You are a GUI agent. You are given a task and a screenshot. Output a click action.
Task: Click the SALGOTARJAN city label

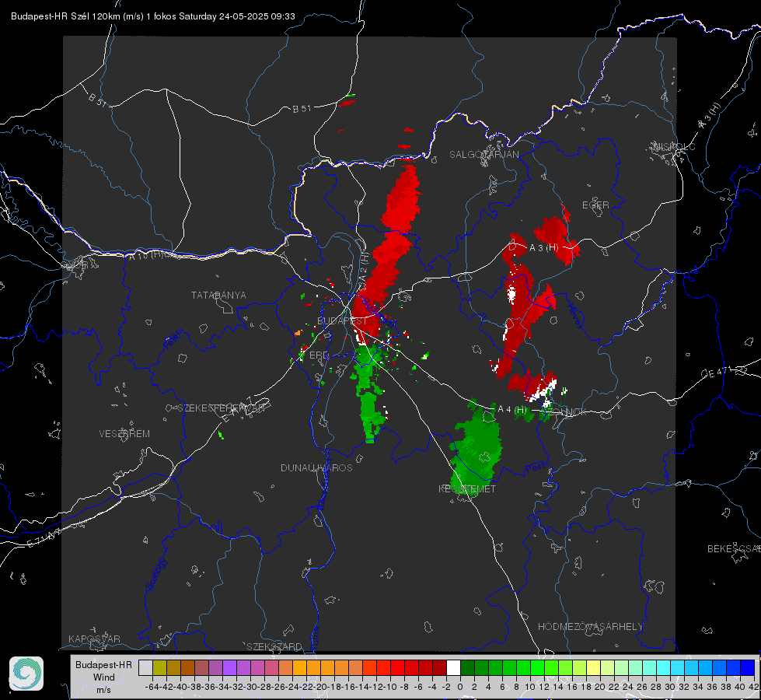tap(483, 155)
